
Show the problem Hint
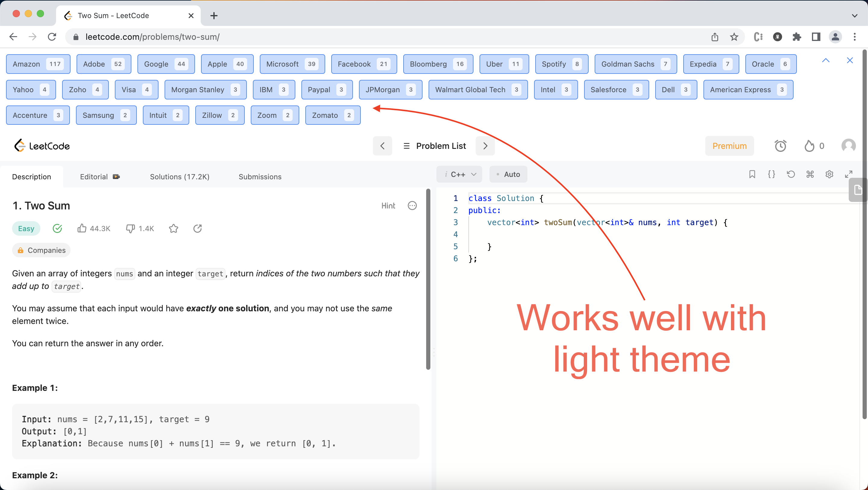(388, 206)
